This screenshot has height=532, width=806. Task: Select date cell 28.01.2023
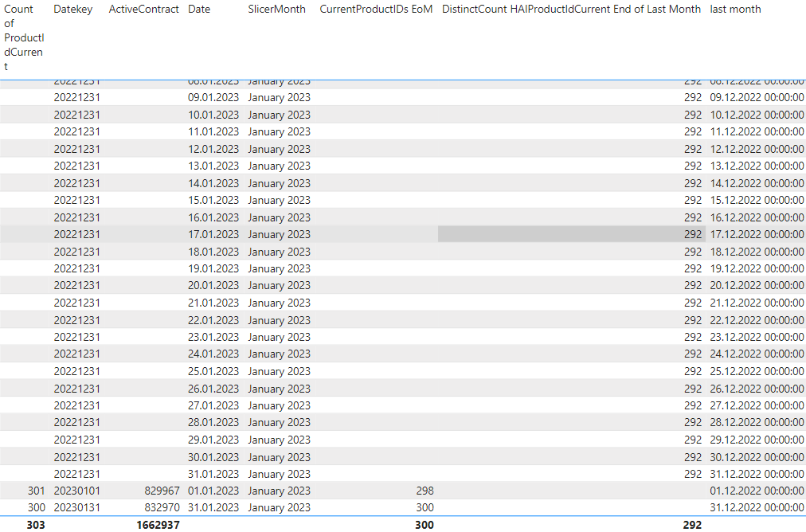tap(213, 422)
